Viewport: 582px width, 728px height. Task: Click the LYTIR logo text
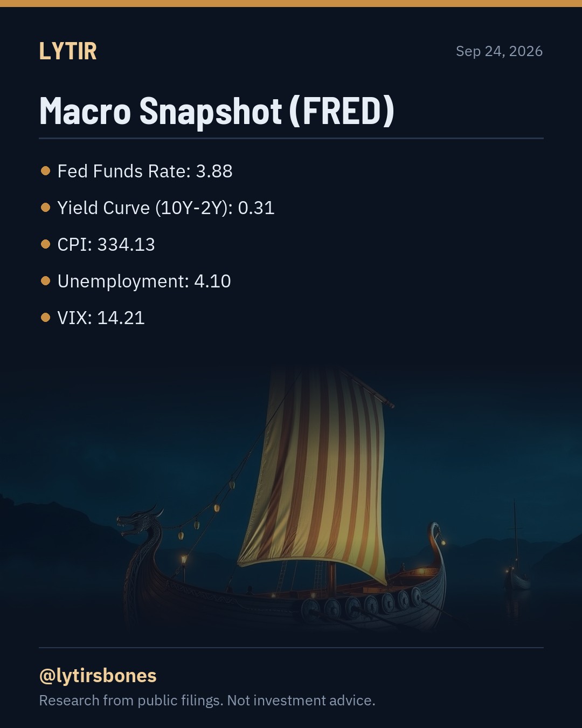[68, 51]
